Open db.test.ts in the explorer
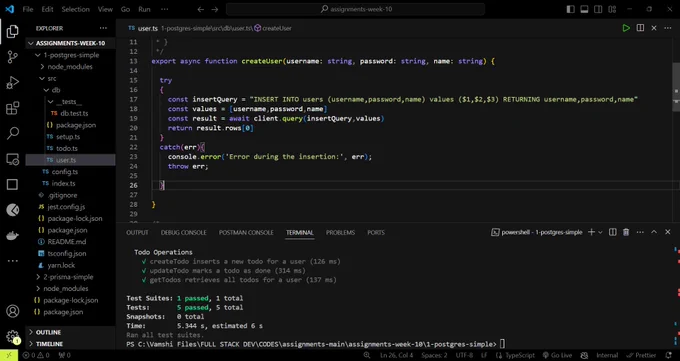This screenshot has height=361, width=680. [70, 113]
